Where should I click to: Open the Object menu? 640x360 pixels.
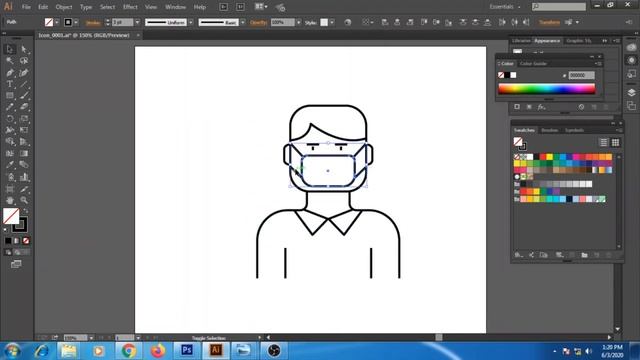click(64, 7)
